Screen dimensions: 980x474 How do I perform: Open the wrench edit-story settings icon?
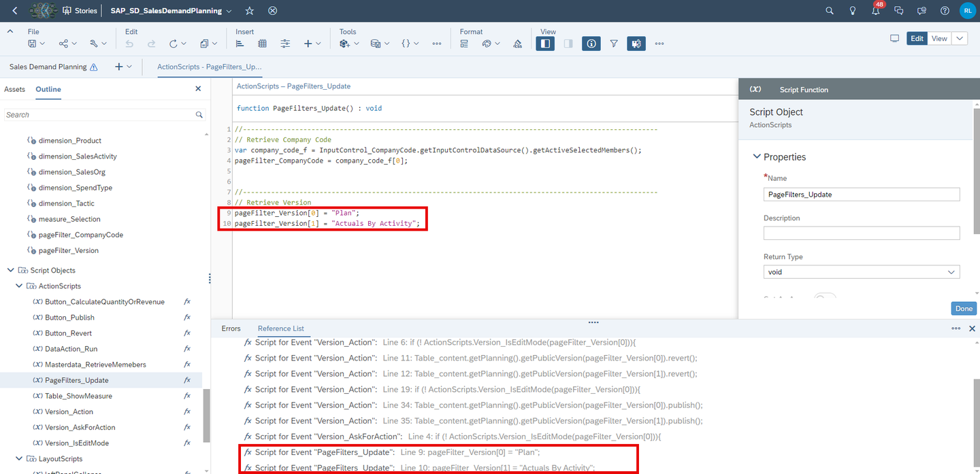click(x=94, y=44)
